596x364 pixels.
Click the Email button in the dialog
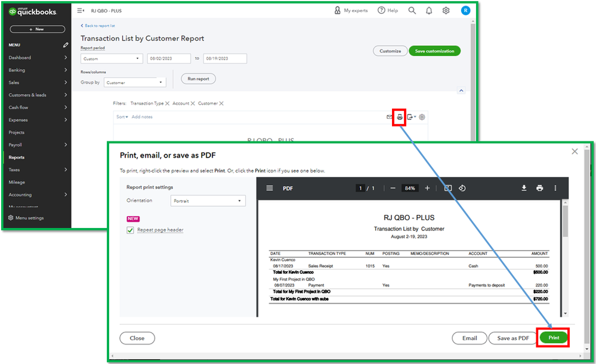pos(470,338)
